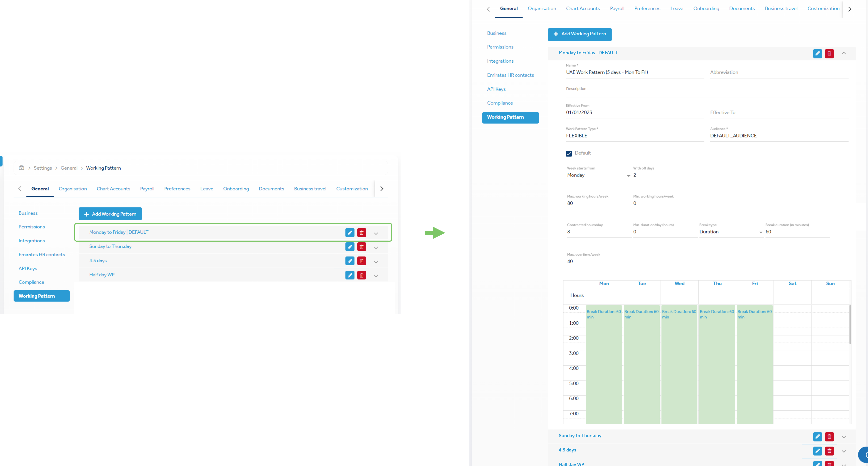868x466 pixels.
Task: Click Add Working Pattern button in right panel
Action: click(x=580, y=34)
